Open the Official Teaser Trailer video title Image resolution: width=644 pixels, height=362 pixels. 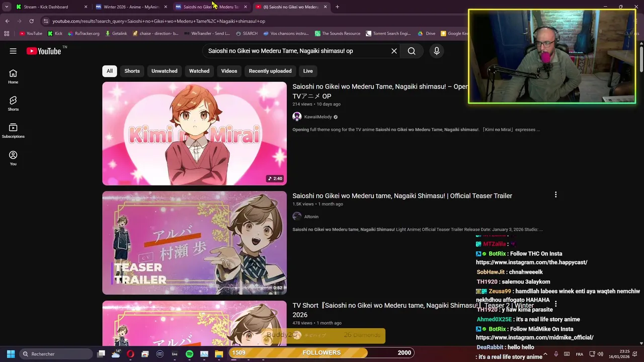click(x=402, y=196)
